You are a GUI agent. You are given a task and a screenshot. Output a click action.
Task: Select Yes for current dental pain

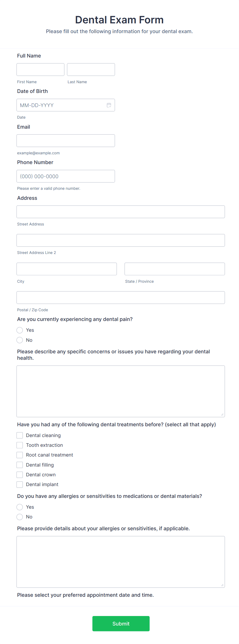20,330
